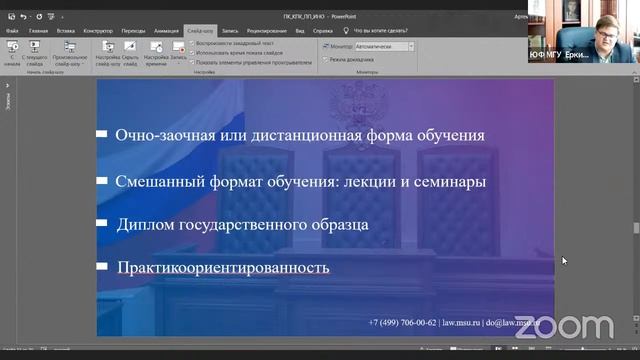Click start-from-beginning quick access icon
The width and height of the screenshot is (640, 360).
click(x=51, y=17)
